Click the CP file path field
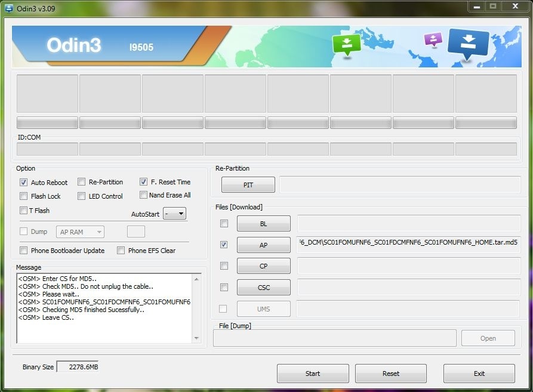The width and height of the screenshot is (533, 392). pyautogui.click(x=409, y=266)
